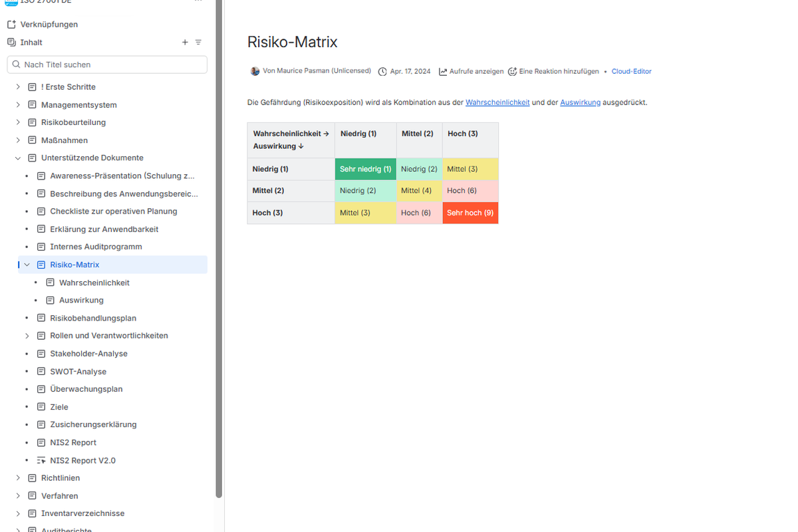Image resolution: width=798 pixels, height=532 pixels.
Task: Click the emoji reaction icon
Action: (x=512, y=72)
